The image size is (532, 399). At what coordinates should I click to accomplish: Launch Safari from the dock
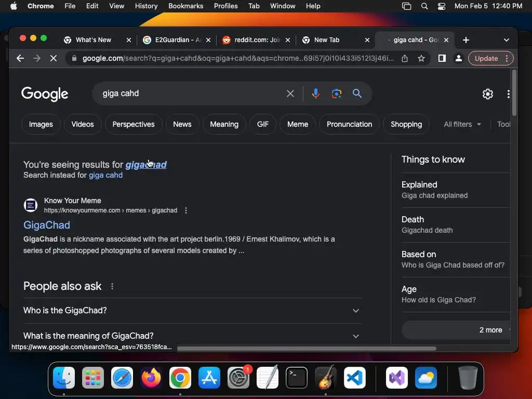122,378
